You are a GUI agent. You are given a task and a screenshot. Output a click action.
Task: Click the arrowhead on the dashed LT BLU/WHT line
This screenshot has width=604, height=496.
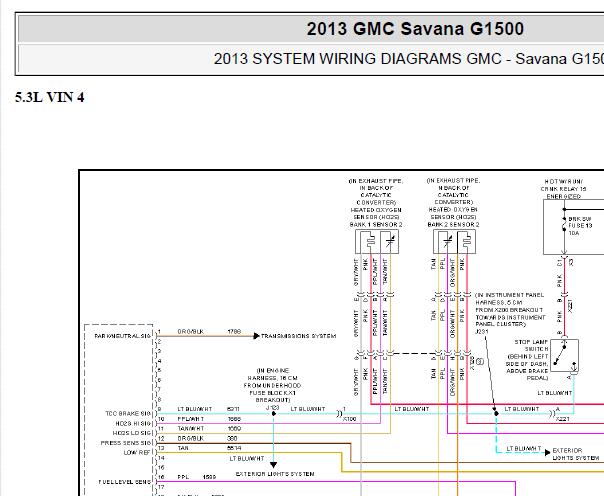(x=547, y=453)
